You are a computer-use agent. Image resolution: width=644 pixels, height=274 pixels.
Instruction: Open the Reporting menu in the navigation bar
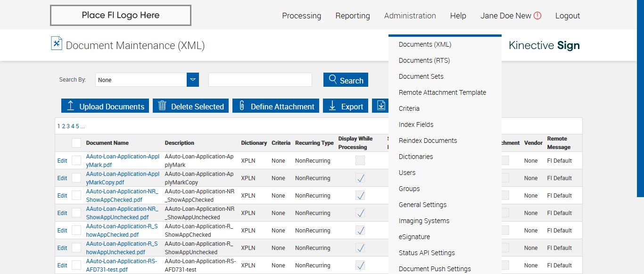click(x=353, y=16)
